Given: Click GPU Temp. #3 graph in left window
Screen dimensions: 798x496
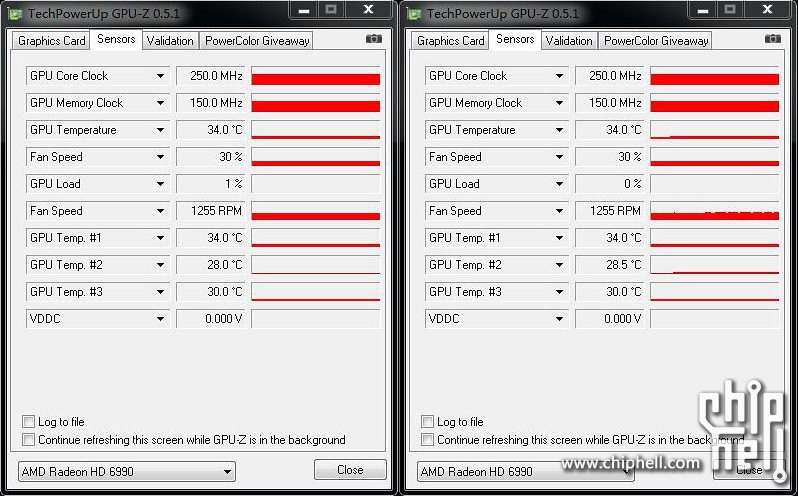Looking at the screenshot, I should (316, 291).
